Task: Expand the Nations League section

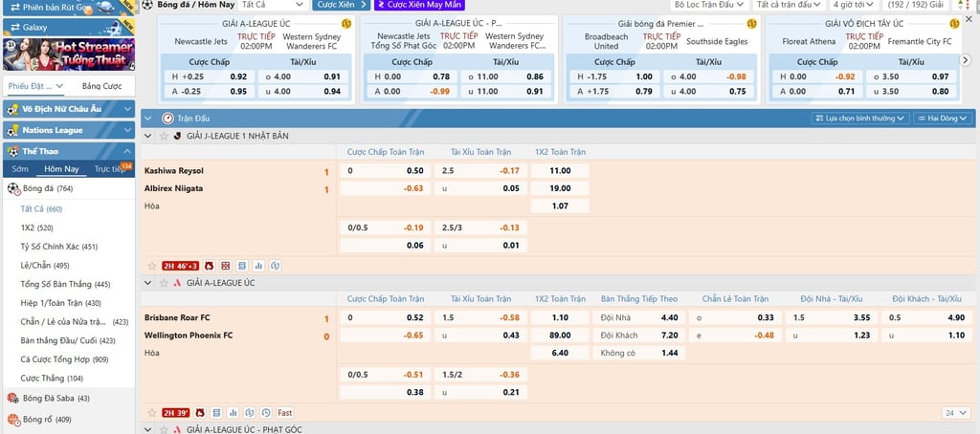Action: click(69, 131)
